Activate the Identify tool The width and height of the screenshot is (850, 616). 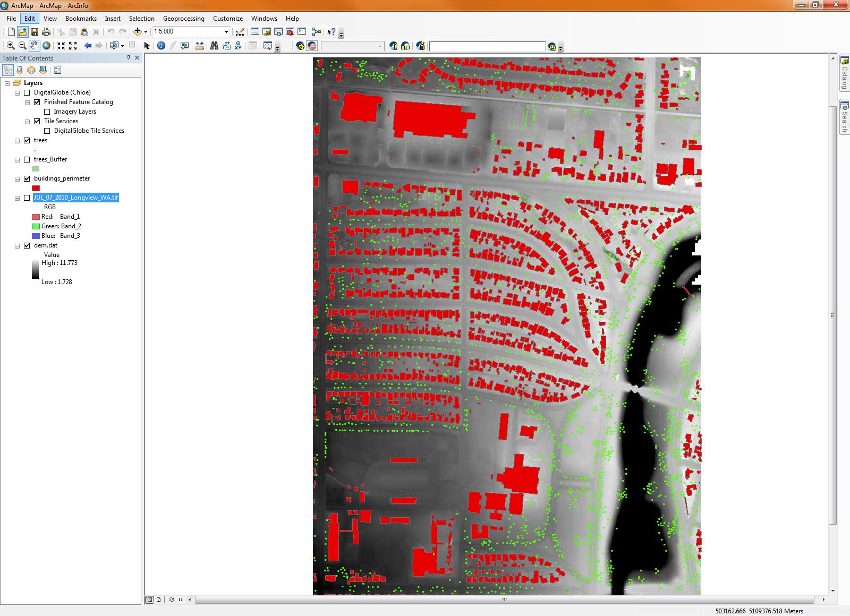click(161, 46)
